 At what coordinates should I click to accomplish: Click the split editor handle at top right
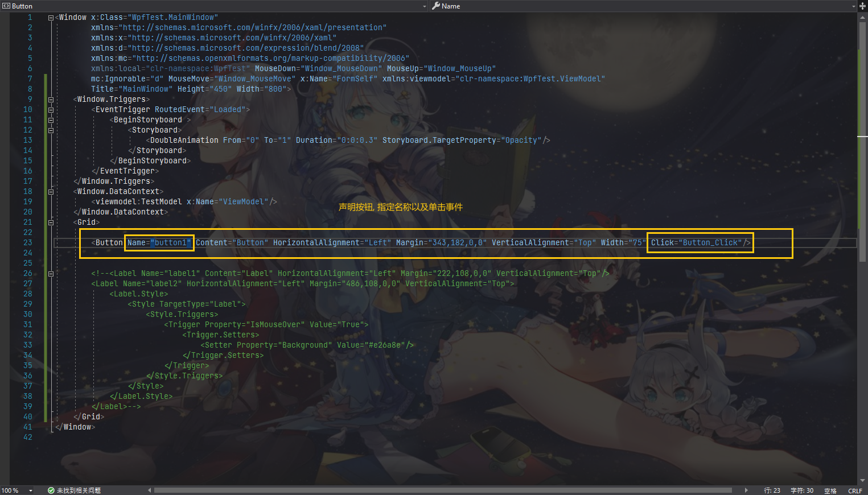click(863, 6)
